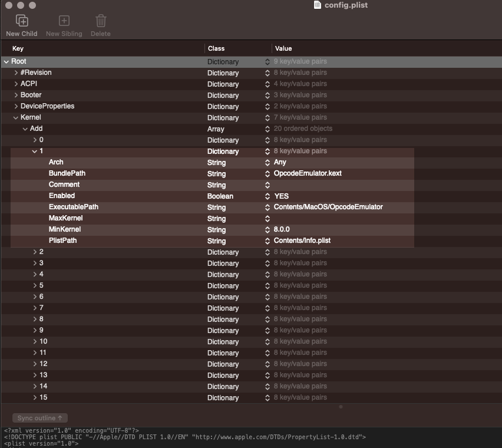Collapse item 1 dictionary
Screen dimensions: 502x448
[x=35, y=151]
